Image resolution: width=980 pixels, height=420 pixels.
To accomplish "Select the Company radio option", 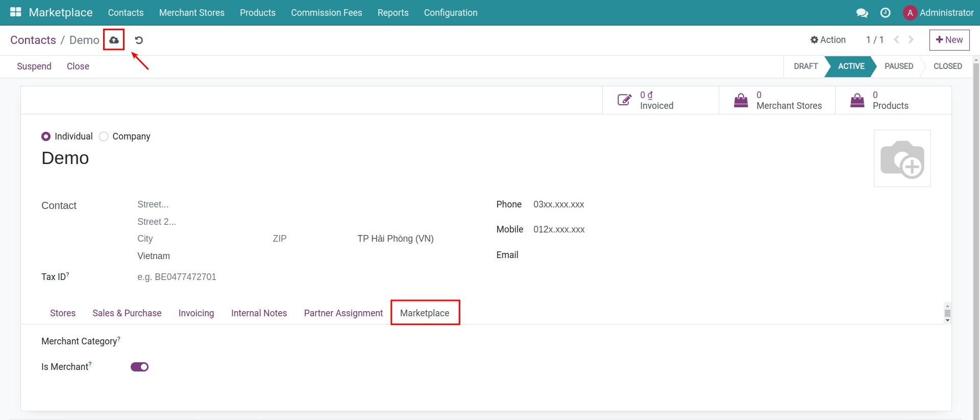I will tap(104, 136).
